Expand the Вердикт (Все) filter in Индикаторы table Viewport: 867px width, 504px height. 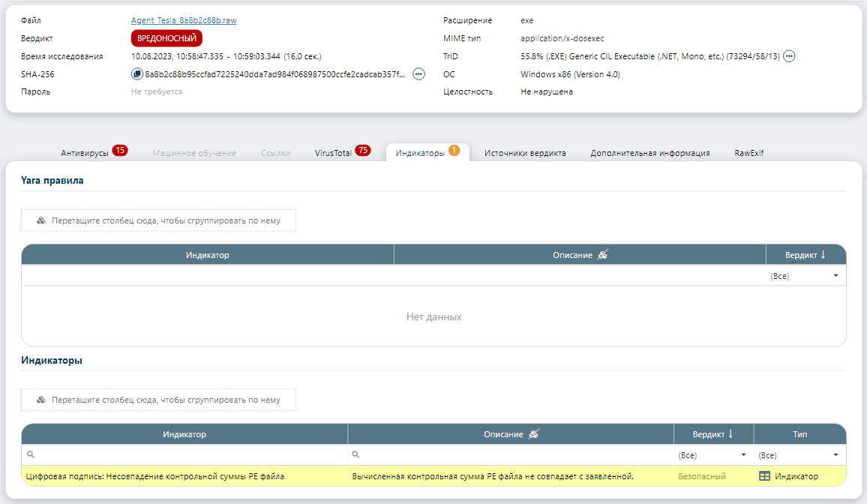[743, 455]
